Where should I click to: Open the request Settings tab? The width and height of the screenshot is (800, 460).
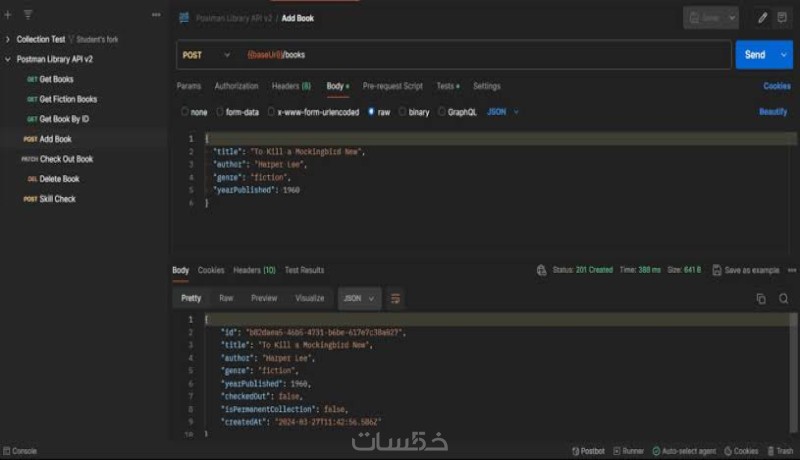click(487, 86)
